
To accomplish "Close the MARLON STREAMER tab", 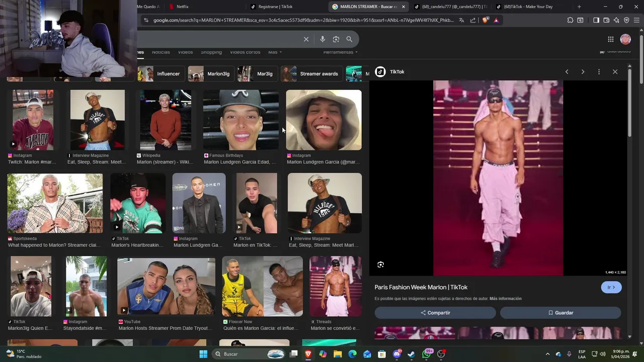I will [403, 7].
